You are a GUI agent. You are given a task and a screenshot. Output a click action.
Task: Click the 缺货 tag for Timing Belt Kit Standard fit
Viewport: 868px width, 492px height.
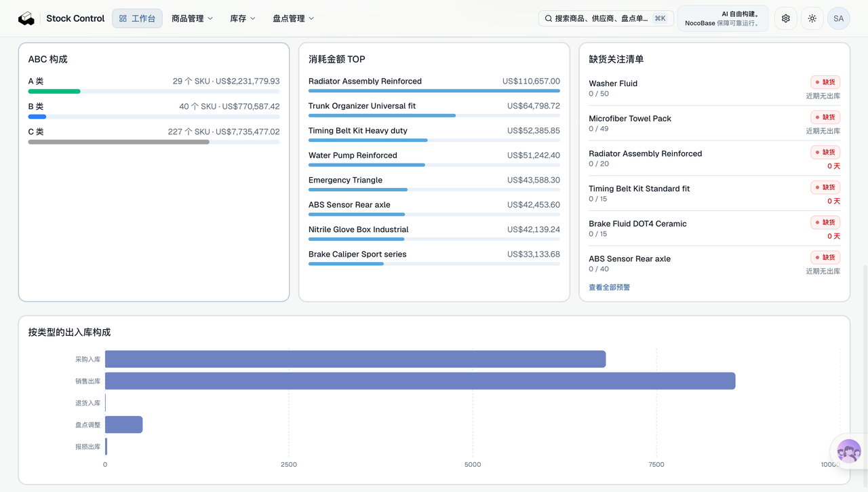825,187
